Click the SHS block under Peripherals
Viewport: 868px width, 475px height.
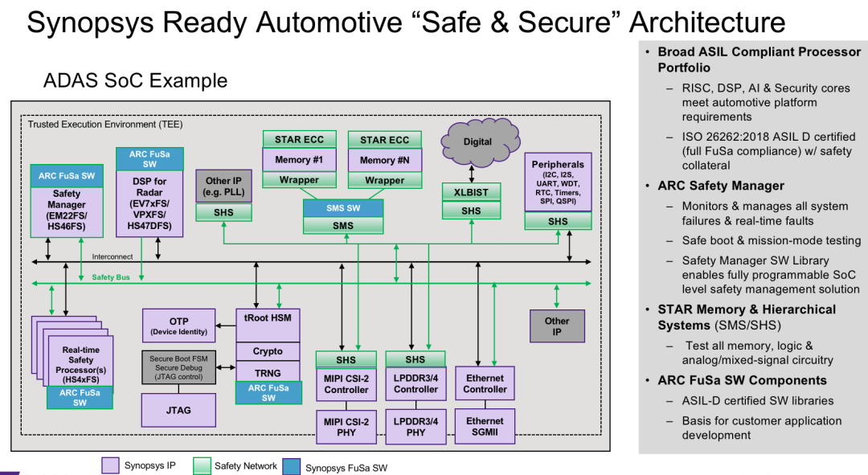pyautogui.click(x=558, y=222)
